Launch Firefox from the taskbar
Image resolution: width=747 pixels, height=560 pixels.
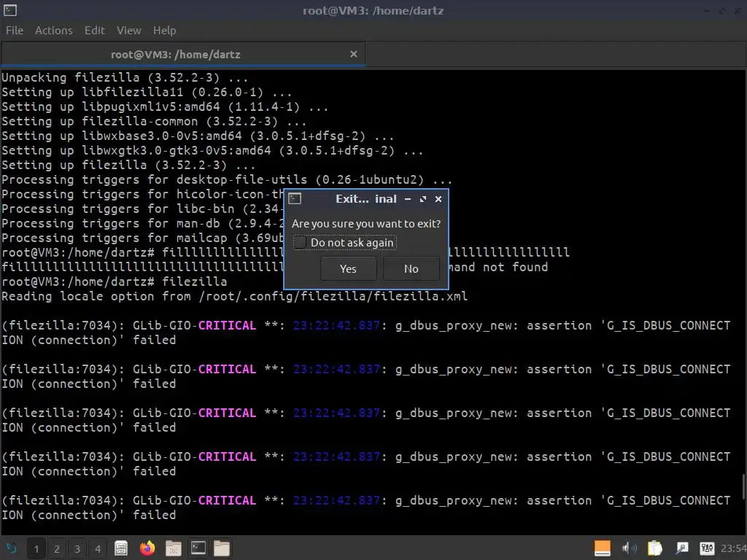click(x=147, y=548)
